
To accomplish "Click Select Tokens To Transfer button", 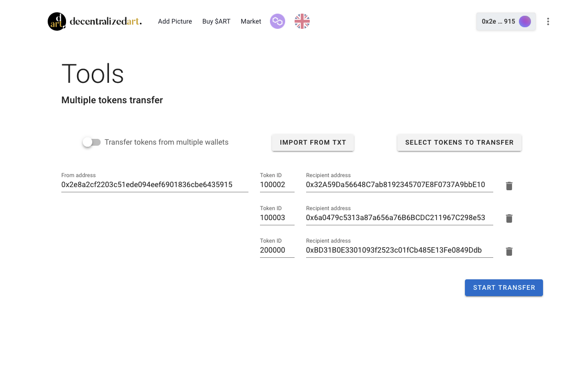I will [x=459, y=143].
